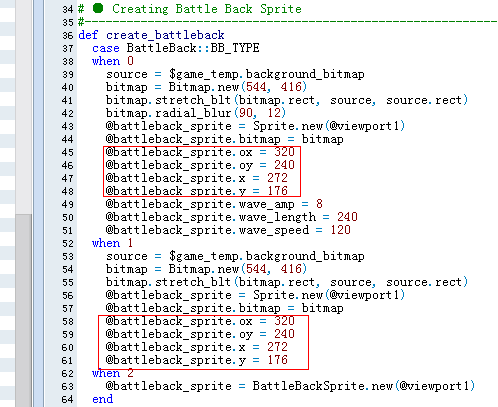
Task: Click "@battleback_sprite.bitmap = bitmap" on line 44
Action: pos(225,139)
